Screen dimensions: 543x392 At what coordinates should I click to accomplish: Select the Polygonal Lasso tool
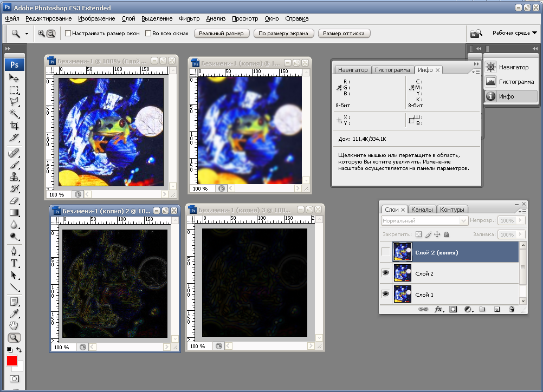tap(14, 102)
